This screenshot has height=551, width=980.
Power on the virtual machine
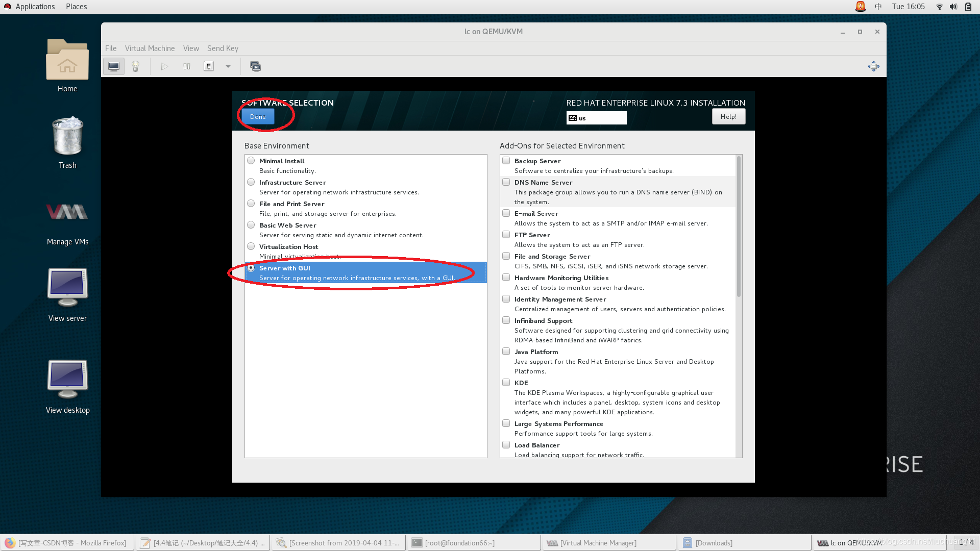coord(164,66)
